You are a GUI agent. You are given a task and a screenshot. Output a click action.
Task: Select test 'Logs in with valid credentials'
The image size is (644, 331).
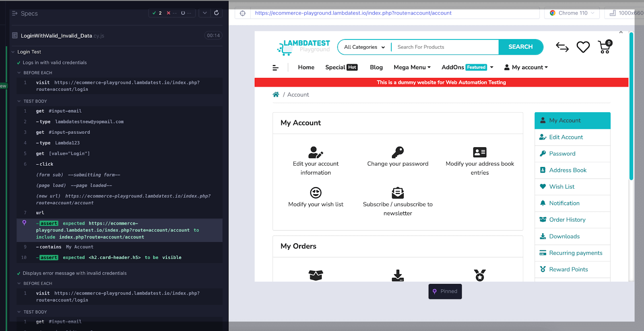click(x=55, y=62)
